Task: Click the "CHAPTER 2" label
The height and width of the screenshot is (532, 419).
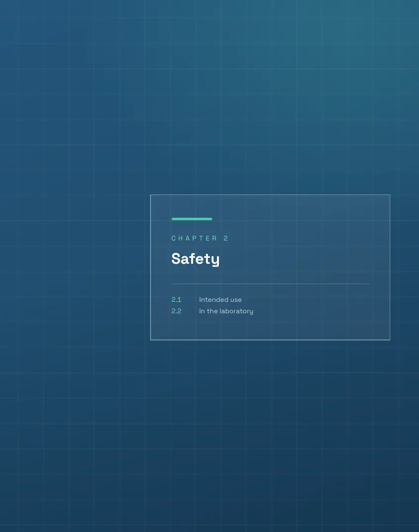Action: (x=200, y=238)
